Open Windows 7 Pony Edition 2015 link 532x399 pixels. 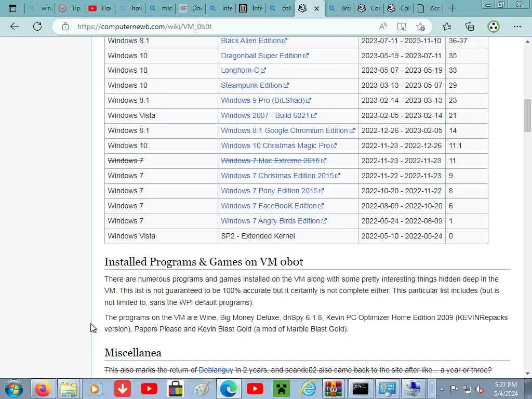coord(272,191)
